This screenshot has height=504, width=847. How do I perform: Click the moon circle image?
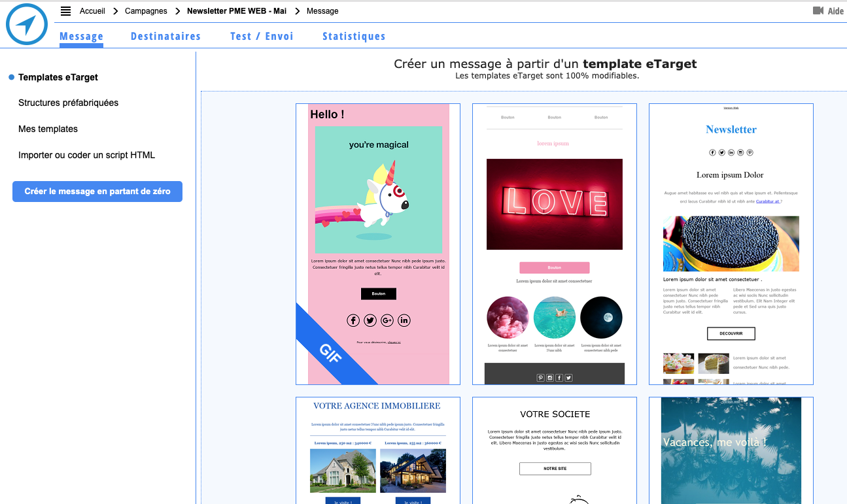[x=601, y=318]
